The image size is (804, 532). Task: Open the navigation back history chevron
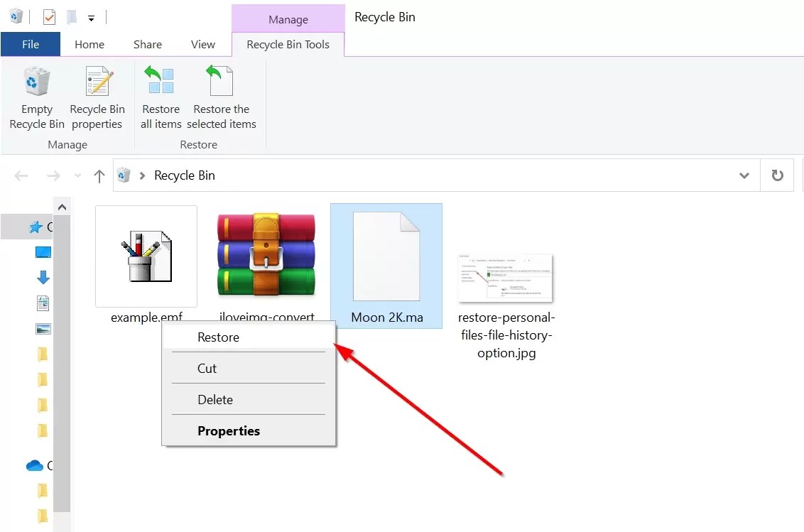[x=77, y=175]
